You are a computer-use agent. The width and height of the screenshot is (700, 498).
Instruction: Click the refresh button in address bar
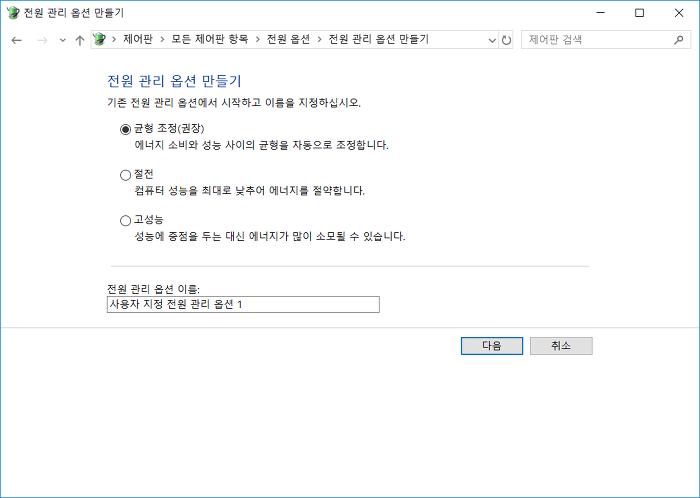[x=506, y=40]
